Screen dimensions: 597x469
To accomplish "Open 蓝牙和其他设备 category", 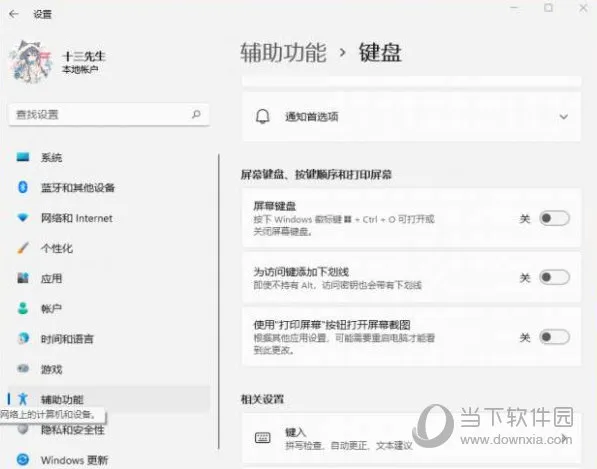I will (x=109, y=187).
